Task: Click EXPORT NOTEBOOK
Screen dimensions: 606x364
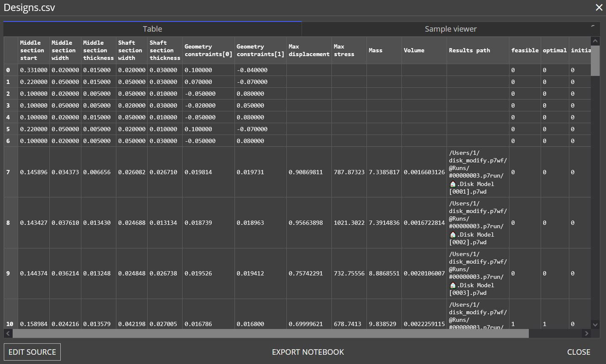Action: [x=308, y=352]
